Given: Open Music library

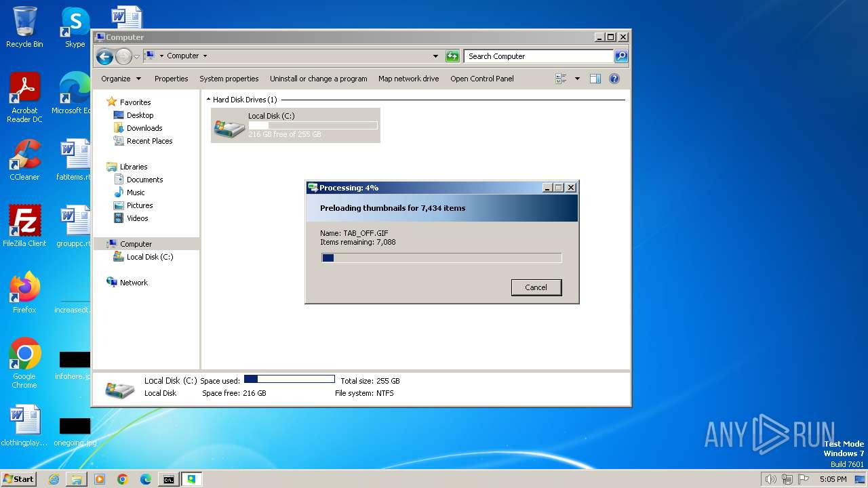Looking at the screenshot, I should tap(136, 192).
